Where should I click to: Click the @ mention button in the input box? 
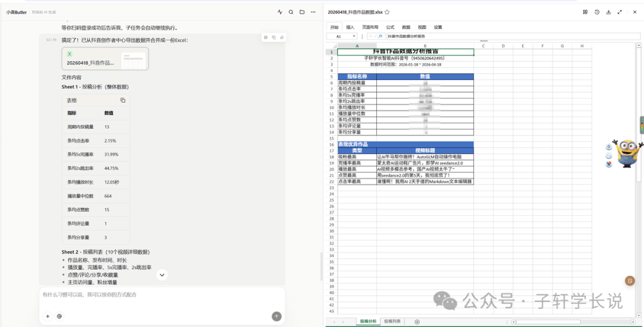click(59, 316)
